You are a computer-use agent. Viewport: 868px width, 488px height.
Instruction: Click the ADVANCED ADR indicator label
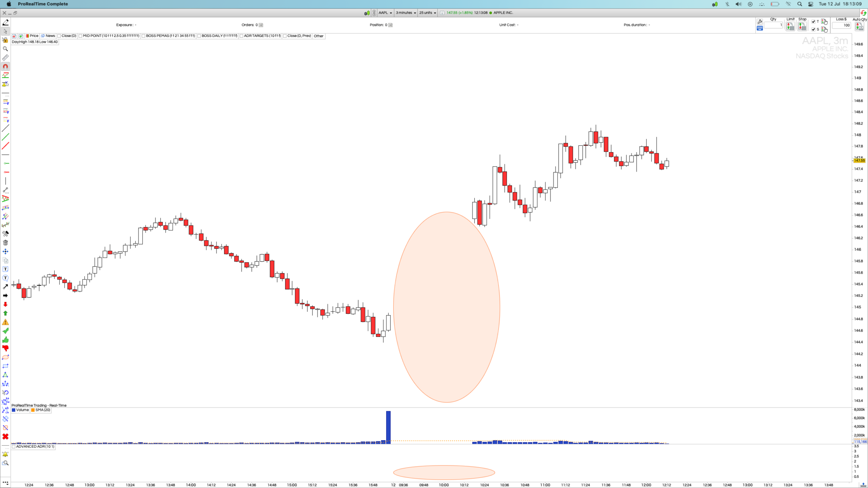click(35, 446)
